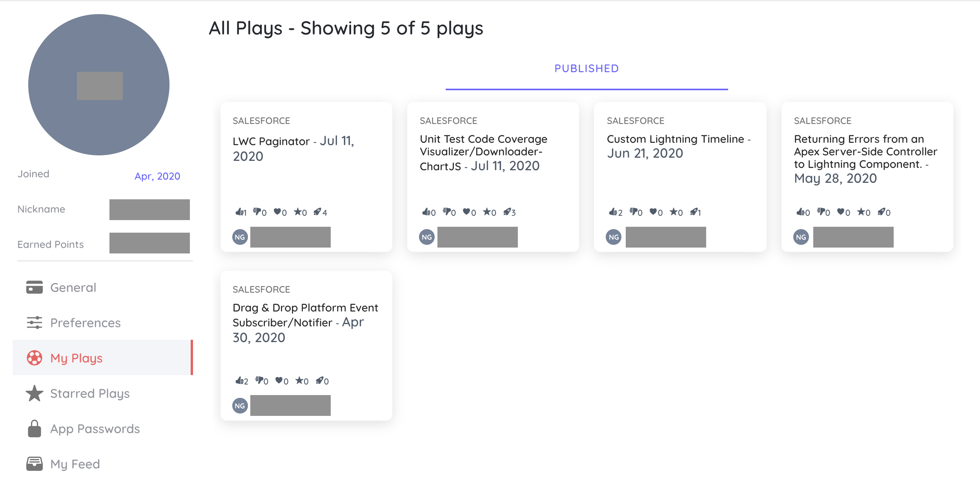The image size is (980, 481).
Task: Click the App Passwords lock icon
Action: (35, 428)
